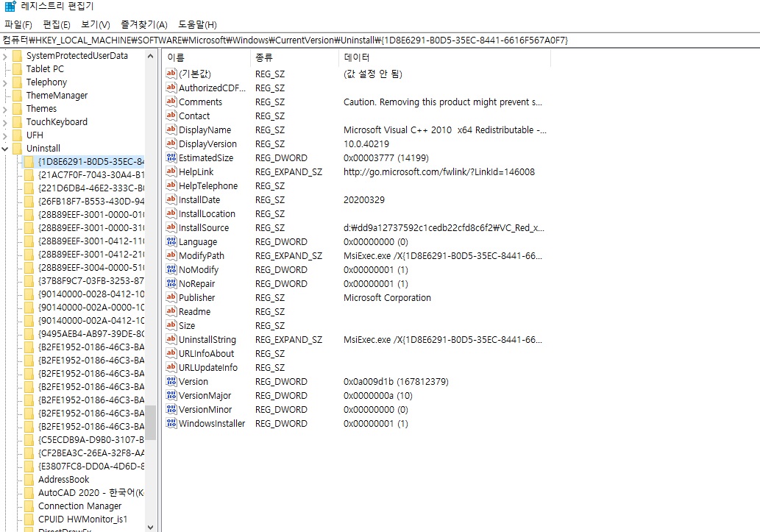
Task: Select the {9495AEB4-AB97-39DE key
Action: (91, 334)
